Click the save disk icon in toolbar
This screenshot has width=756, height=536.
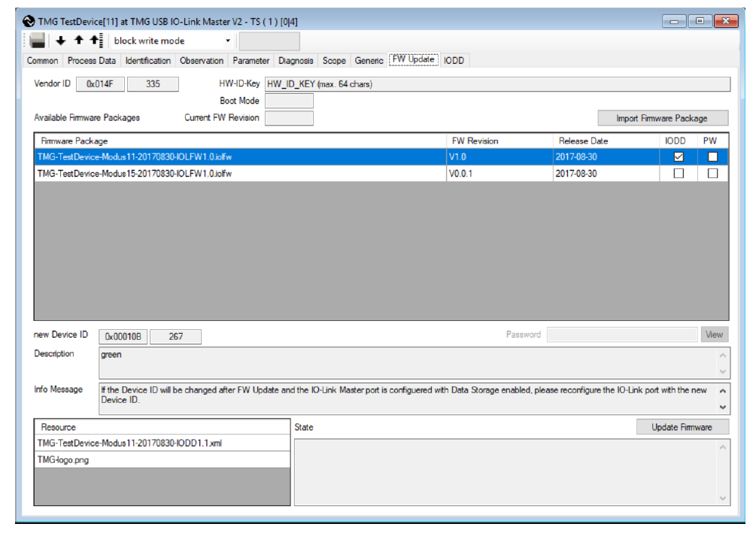[38, 41]
